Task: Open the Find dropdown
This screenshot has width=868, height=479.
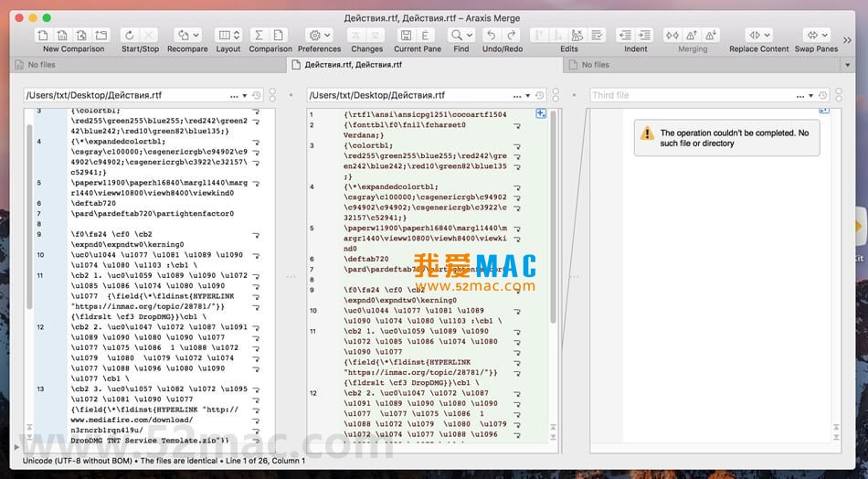Action: (461, 36)
